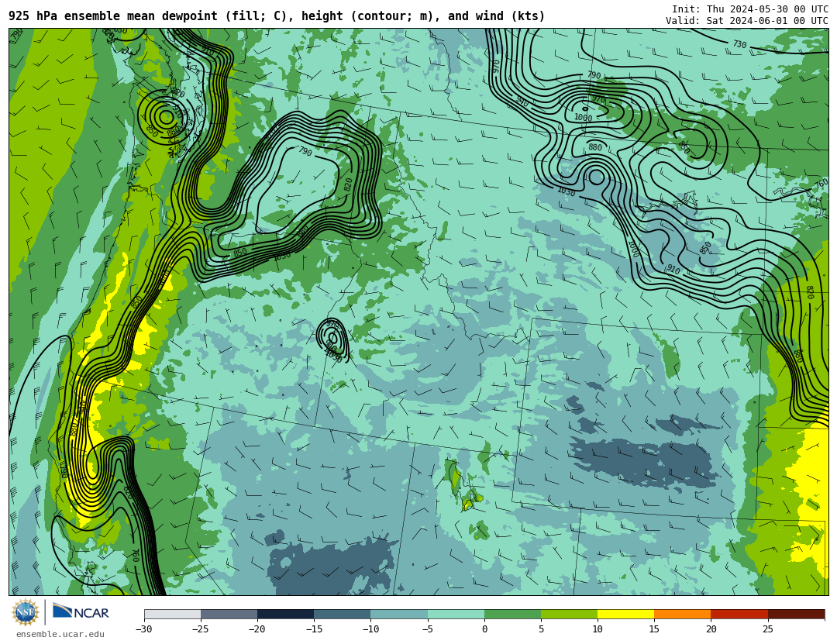Click the light gray -30 to -25 colorbar swatch
Viewport: 837px width, 644px height.
[172, 614]
